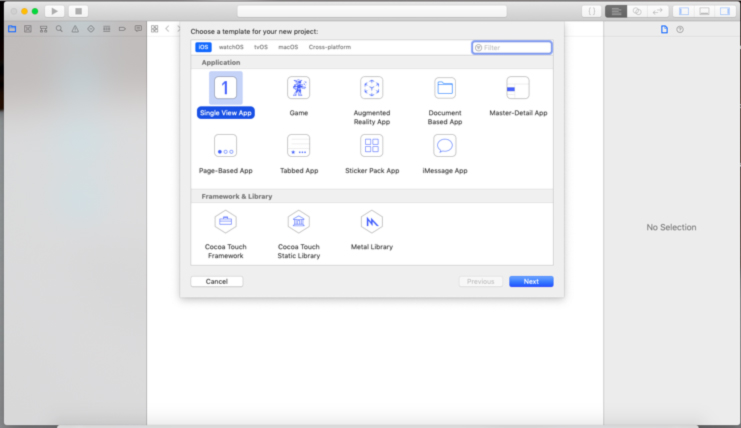
Task: Toggle the right inspector panel visibility
Action: pyautogui.click(x=725, y=11)
